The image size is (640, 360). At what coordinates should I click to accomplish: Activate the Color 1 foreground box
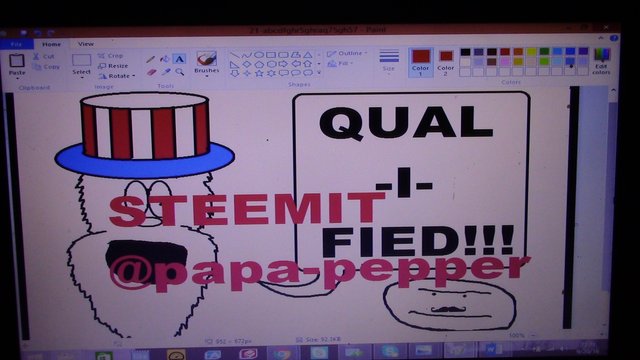pos(420,62)
